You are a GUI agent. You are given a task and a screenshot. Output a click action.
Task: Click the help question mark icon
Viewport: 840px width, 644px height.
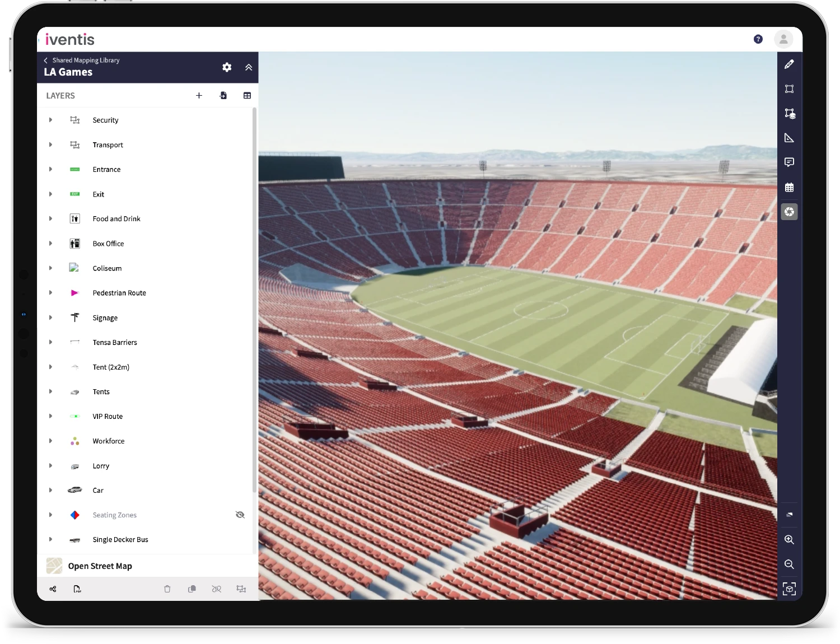point(758,39)
